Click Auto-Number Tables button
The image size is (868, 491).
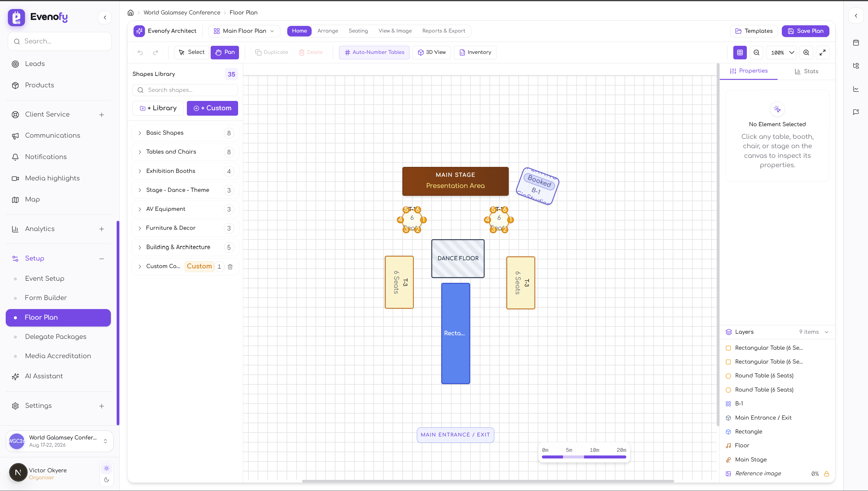374,52
